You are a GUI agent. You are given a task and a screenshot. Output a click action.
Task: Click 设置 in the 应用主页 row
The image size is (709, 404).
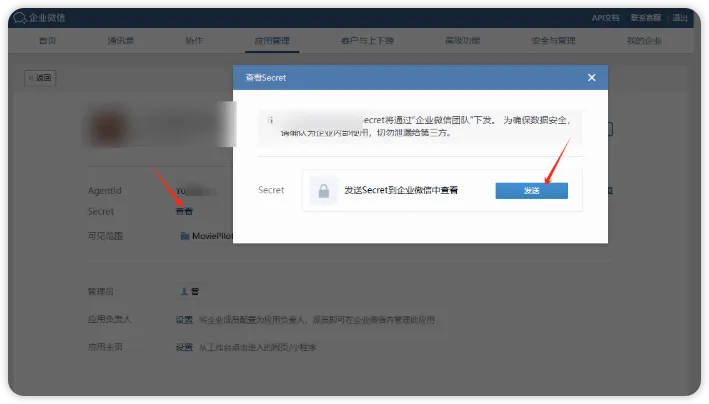(184, 347)
